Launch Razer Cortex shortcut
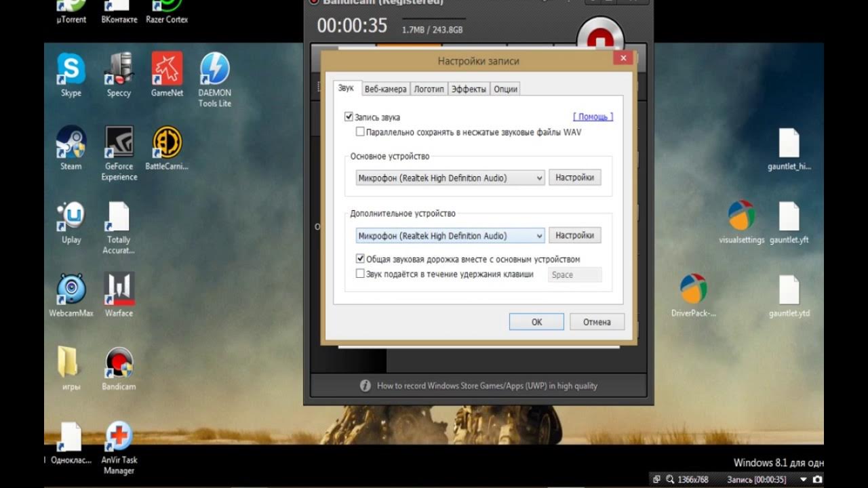The width and height of the screenshot is (868, 488). point(167,12)
